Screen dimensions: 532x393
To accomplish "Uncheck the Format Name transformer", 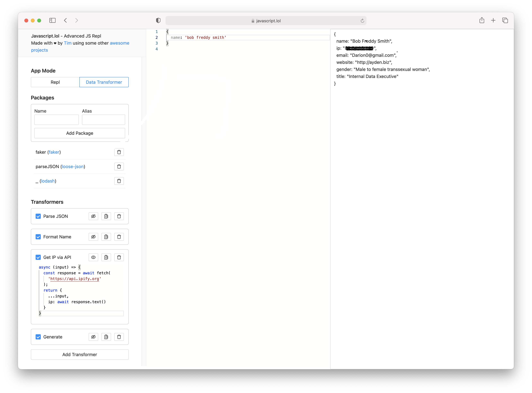I will (x=38, y=237).
